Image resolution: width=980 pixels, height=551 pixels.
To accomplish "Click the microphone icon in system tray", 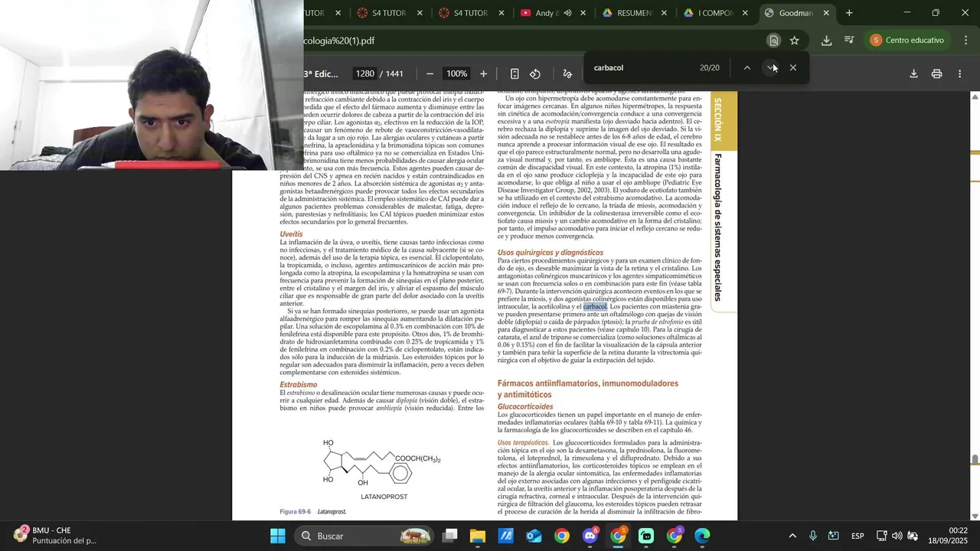I will click(813, 536).
